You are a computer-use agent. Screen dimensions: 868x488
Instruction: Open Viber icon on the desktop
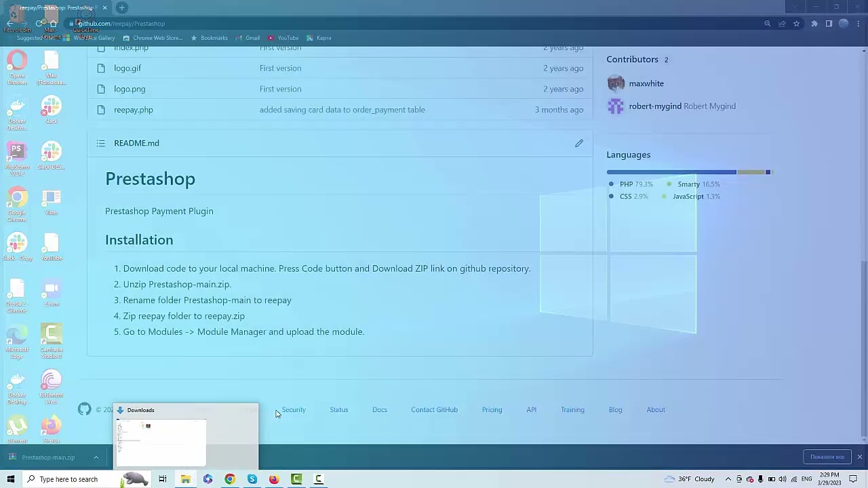coord(52,203)
